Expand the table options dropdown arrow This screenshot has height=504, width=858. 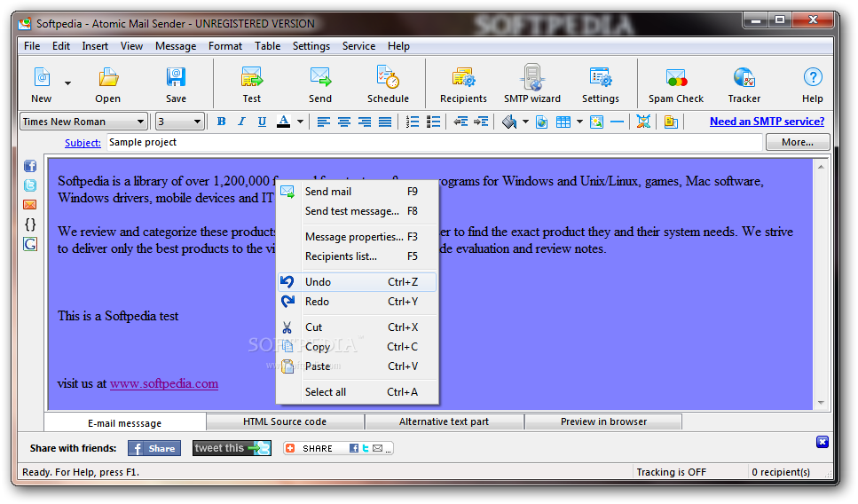tap(579, 122)
